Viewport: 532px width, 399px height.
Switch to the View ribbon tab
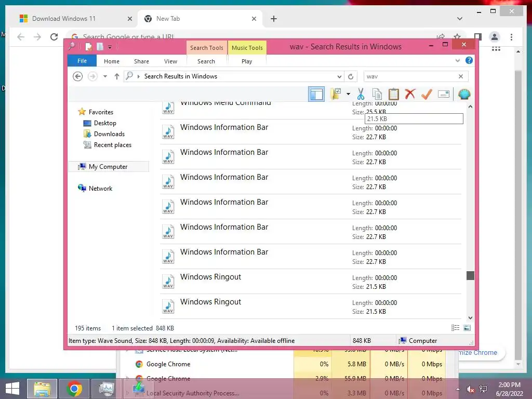[170, 61]
